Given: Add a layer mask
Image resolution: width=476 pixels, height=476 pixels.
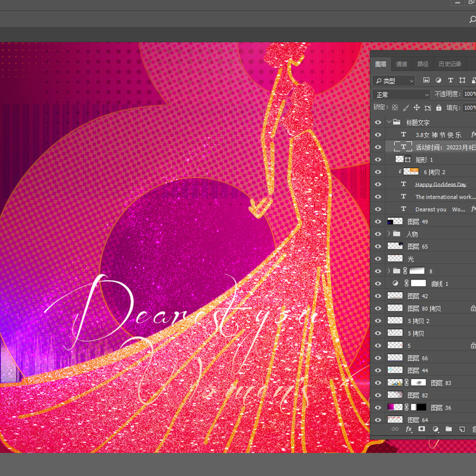Looking at the screenshot, I should point(422,429).
